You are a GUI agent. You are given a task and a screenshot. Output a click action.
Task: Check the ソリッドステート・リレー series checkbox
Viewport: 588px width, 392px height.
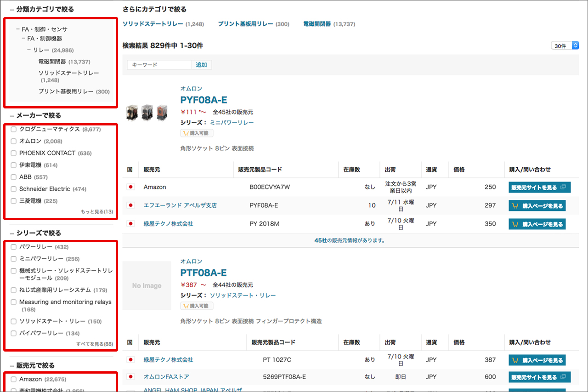coord(14,322)
